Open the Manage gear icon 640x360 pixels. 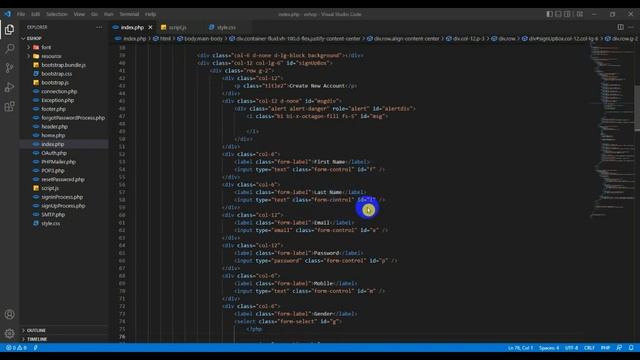coord(9,333)
